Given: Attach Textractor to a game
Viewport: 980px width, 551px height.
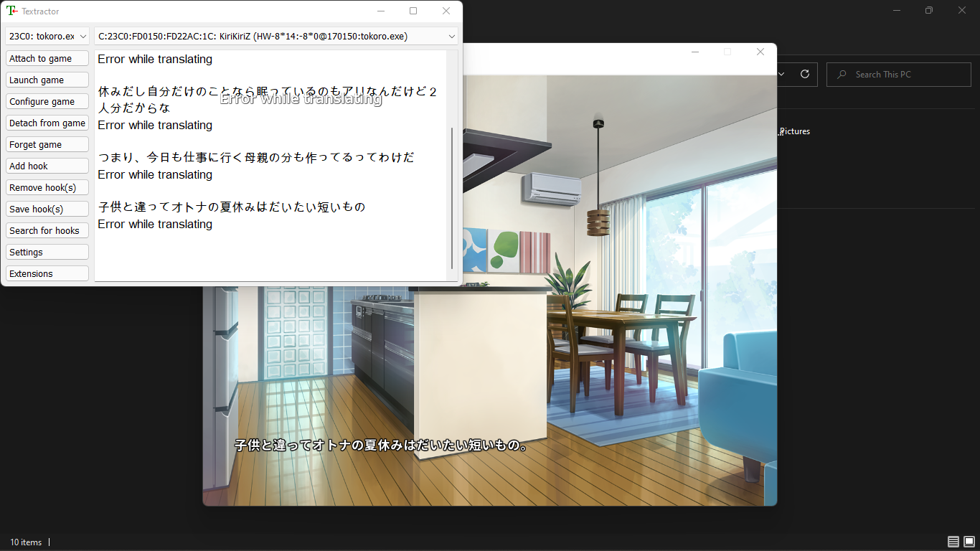Looking at the screenshot, I should (x=47, y=58).
